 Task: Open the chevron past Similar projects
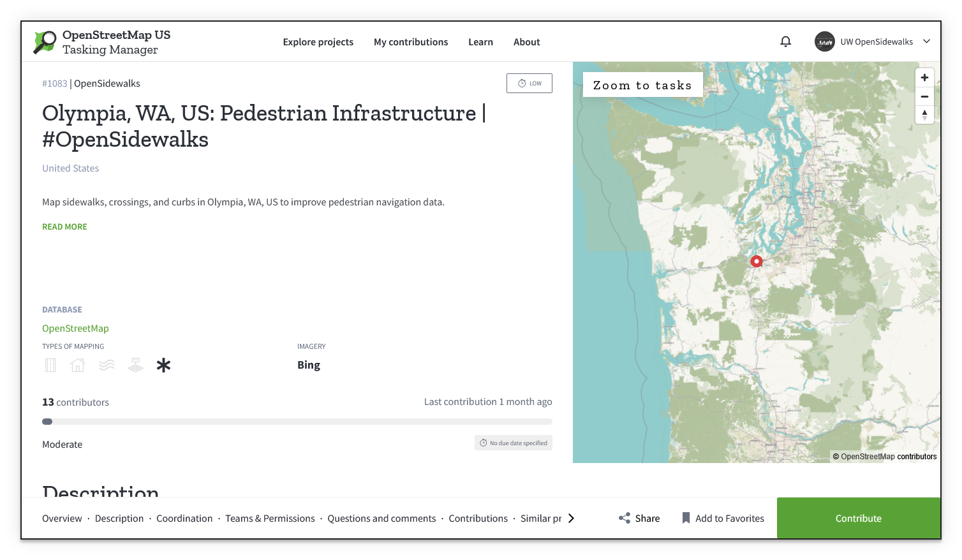(x=572, y=518)
